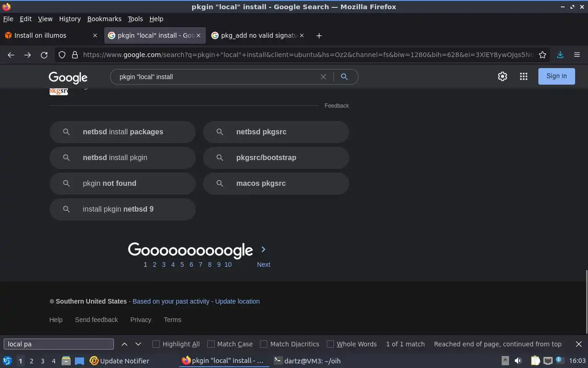The height and width of the screenshot is (368, 588).
Task: Open the Firefox hamburger application menu
Action: click(x=577, y=55)
